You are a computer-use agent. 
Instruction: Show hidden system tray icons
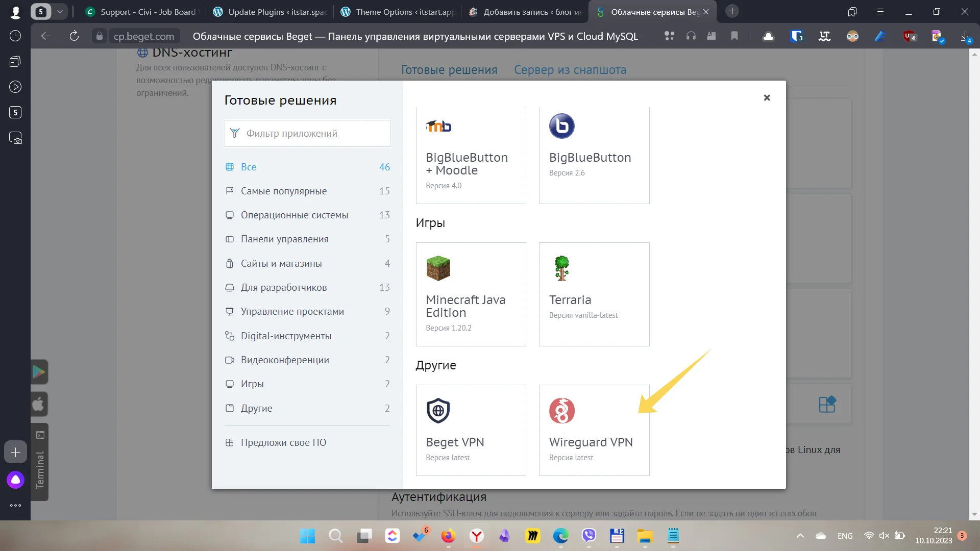tap(800, 536)
